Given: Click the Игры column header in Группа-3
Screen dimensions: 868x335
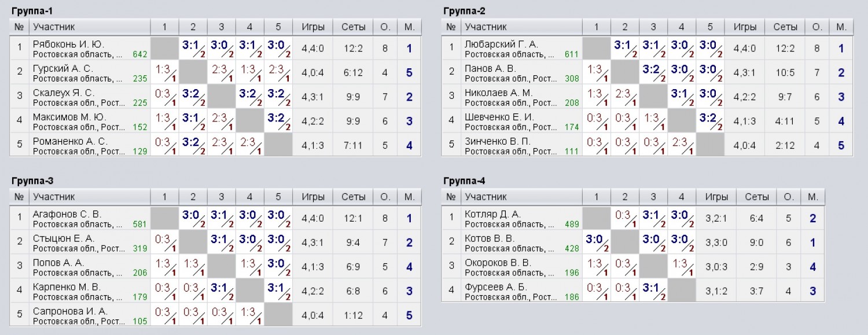Looking at the screenshot, I should click(313, 197).
